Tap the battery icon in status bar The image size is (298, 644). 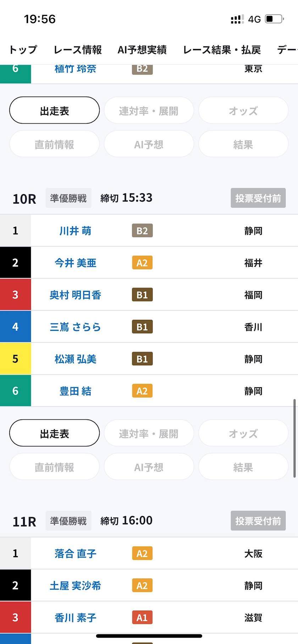(x=274, y=19)
